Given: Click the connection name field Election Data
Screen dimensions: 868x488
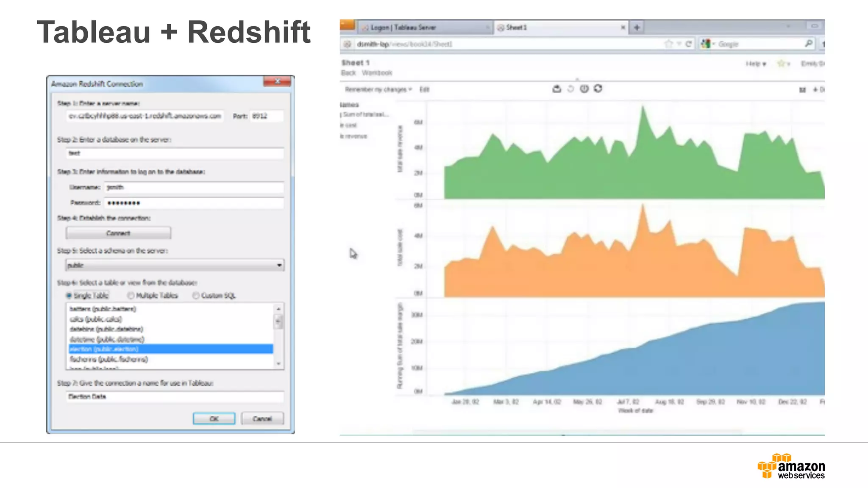Looking at the screenshot, I should tap(175, 396).
